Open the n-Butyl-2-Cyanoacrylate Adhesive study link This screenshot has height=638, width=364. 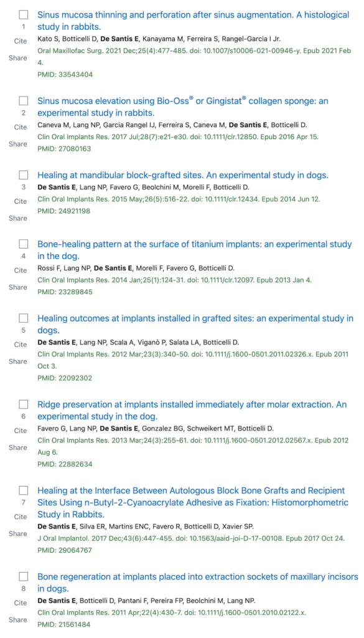pyautogui.click(x=193, y=502)
